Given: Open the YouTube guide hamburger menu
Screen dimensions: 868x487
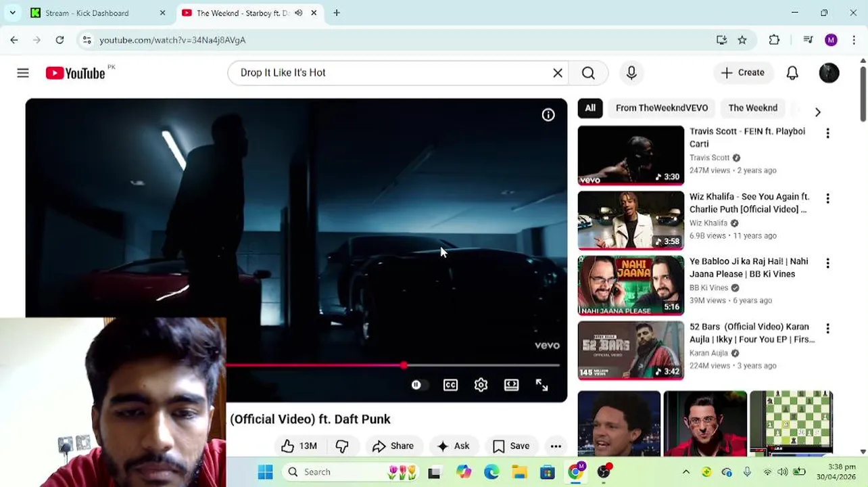Looking at the screenshot, I should click(x=23, y=73).
